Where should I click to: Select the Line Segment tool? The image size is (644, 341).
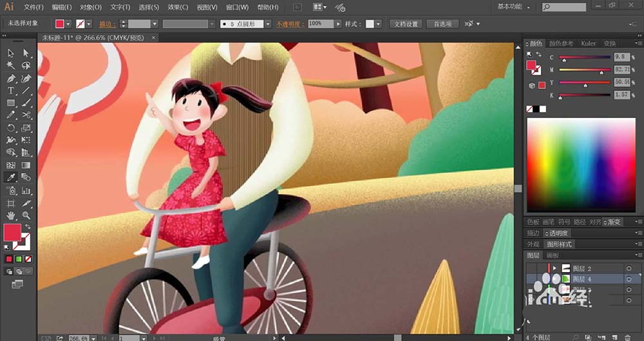tap(26, 90)
